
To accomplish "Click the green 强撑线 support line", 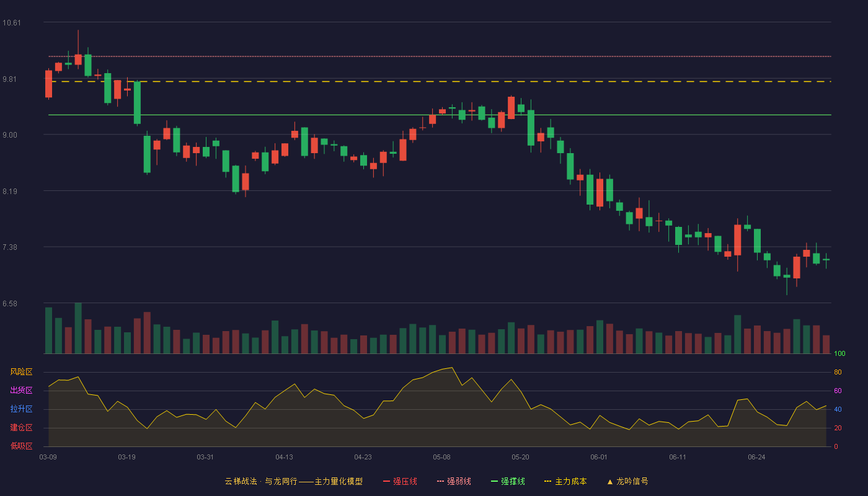I will click(440, 115).
